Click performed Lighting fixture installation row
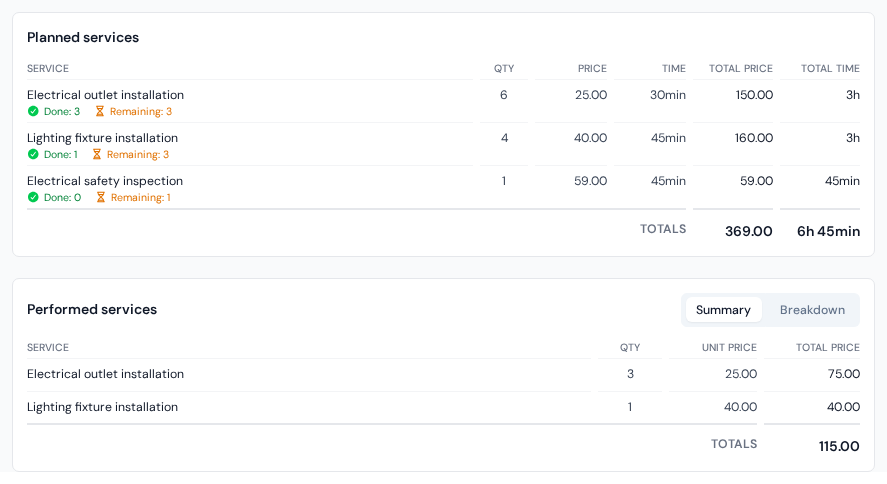Image resolution: width=887 pixels, height=484 pixels. coord(444,407)
